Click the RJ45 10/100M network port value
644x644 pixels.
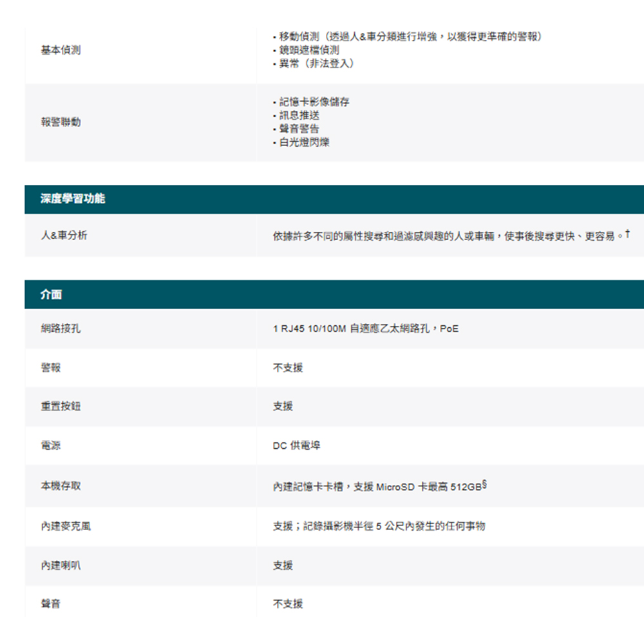(365, 328)
